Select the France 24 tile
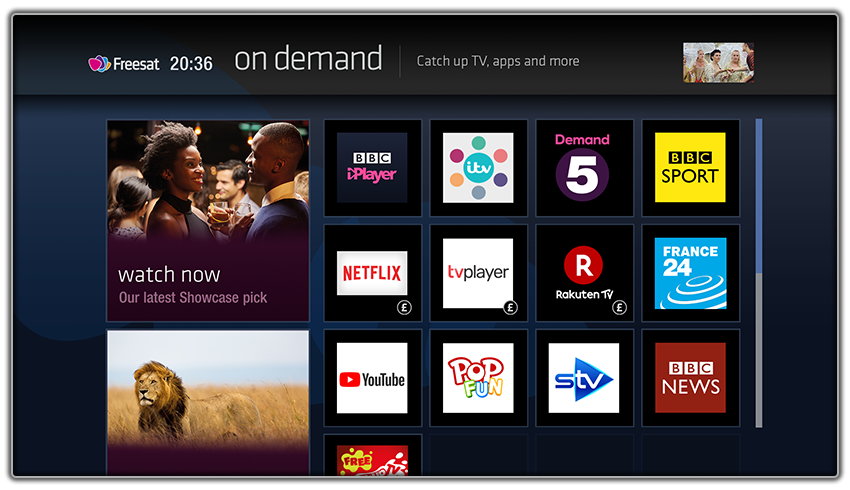 coord(691,273)
